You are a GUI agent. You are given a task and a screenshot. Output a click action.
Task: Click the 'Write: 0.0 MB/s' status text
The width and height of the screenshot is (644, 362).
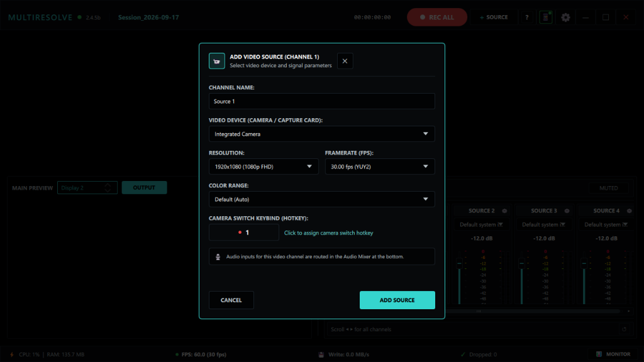pyautogui.click(x=348, y=354)
